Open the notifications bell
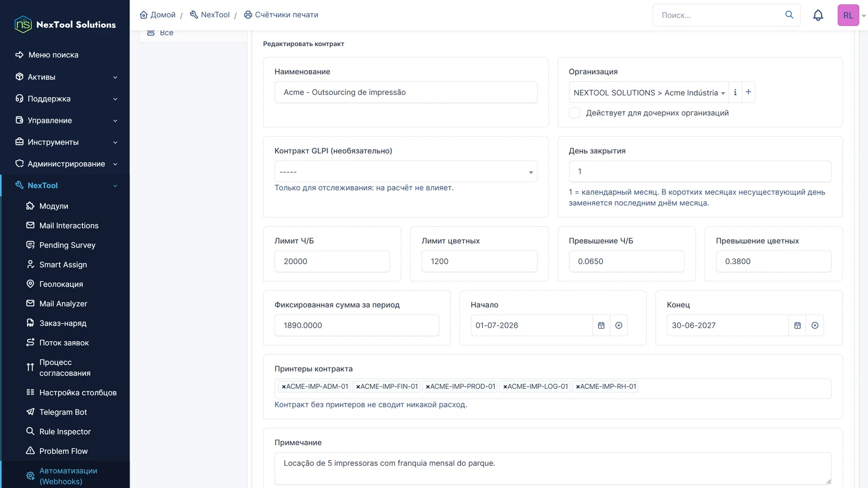The image size is (868, 488). (818, 15)
